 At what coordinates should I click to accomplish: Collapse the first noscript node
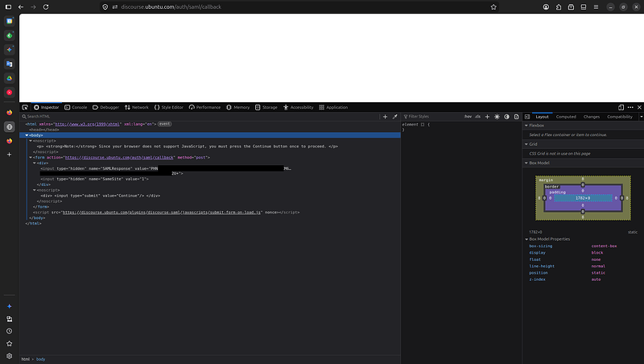coord(31,141)
